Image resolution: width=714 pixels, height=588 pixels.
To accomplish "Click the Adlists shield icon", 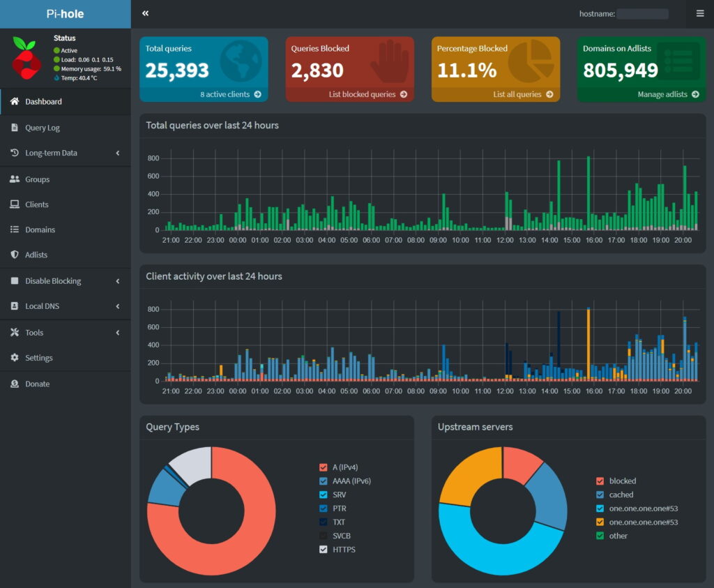I will click(x=15, y=255).
